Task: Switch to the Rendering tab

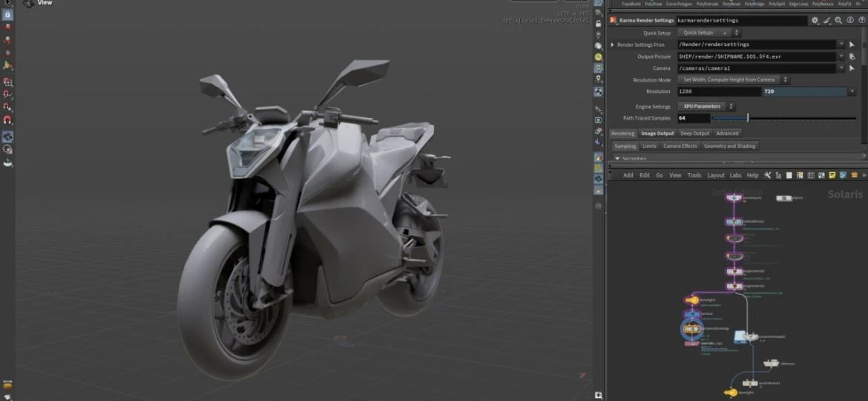Action: click(622, 134)
